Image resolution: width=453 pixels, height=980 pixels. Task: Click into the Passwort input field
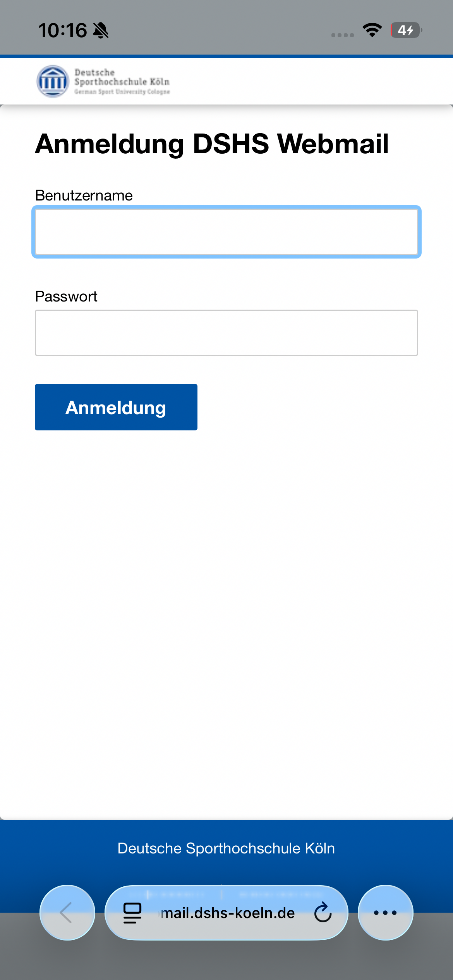226,333
